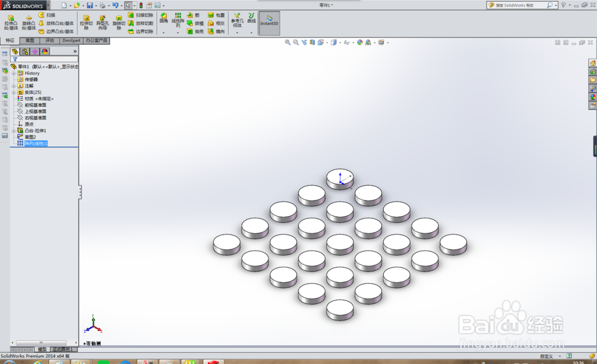
Task: Switch to the 草图 sketch tab
Action: pyautogui.click(x=30, y=41)
